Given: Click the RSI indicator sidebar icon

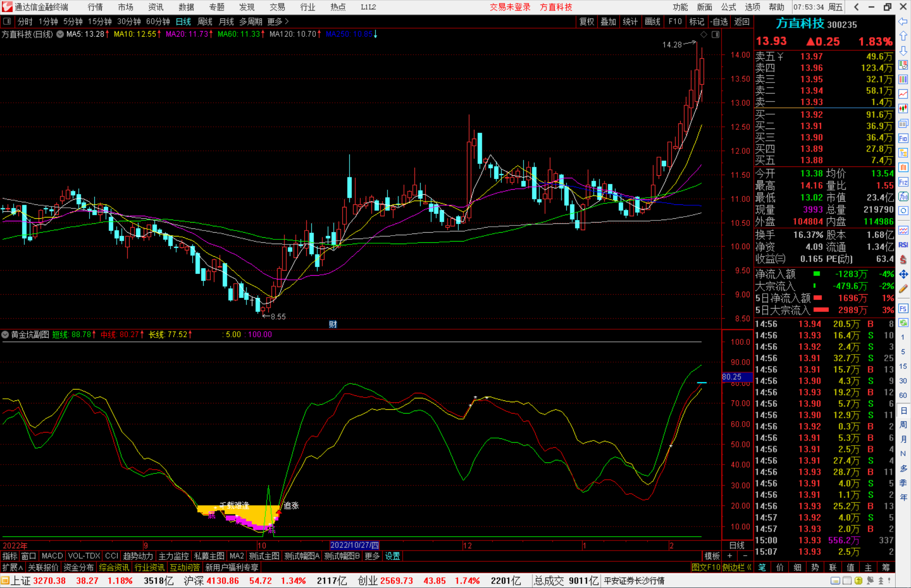Looking at the screenshot, I should [903, 245].
